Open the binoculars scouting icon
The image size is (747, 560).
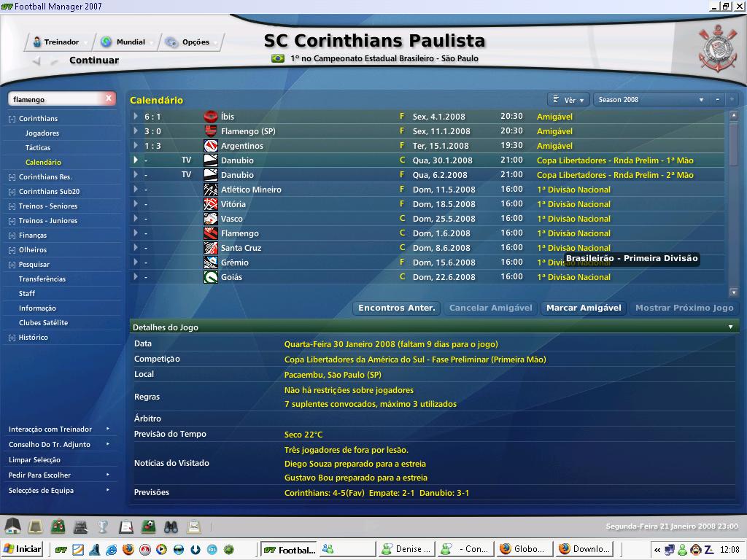click(x=171, y=526)
